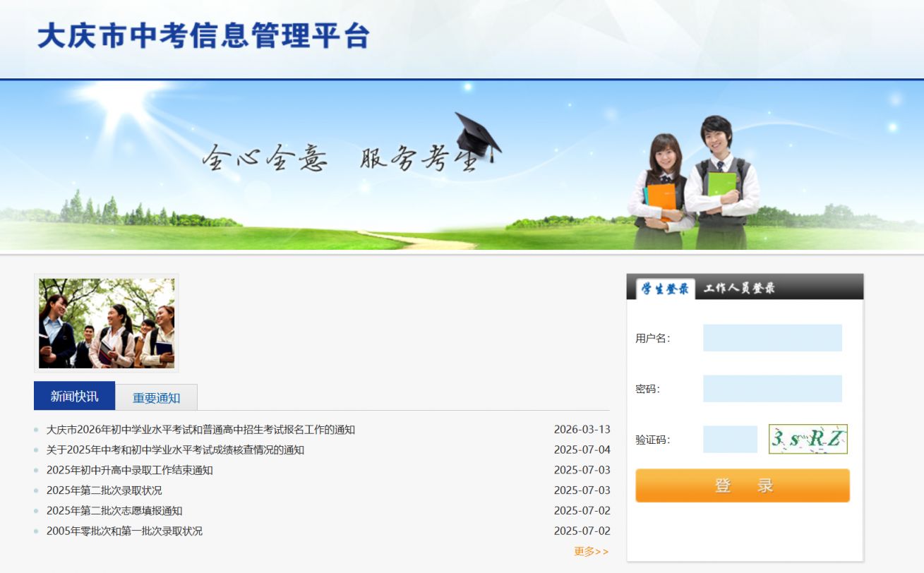Click the graduation cap icon in the banner
The height and width of the screenshot is (573, 924).
[x=477, y=135]
